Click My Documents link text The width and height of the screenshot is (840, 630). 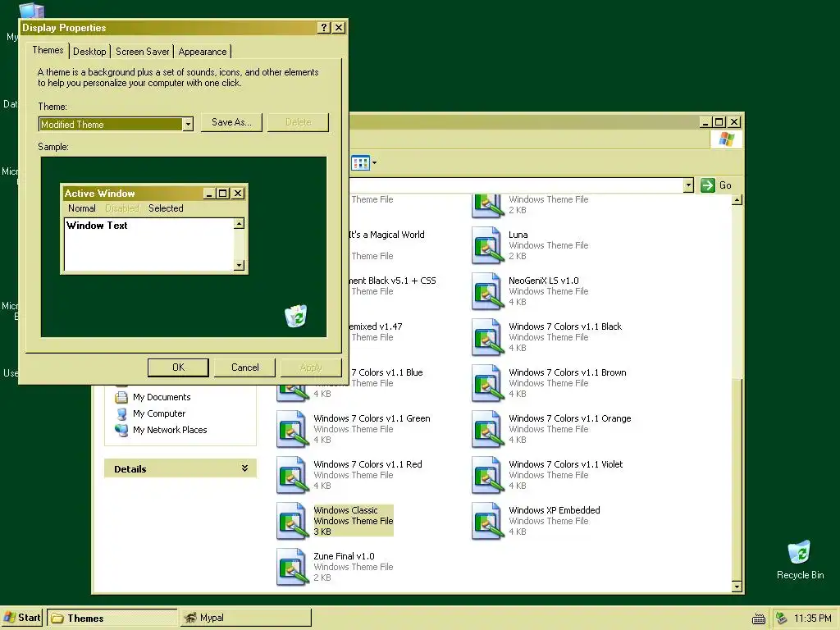pyautogui.click(x=162, y=397)
